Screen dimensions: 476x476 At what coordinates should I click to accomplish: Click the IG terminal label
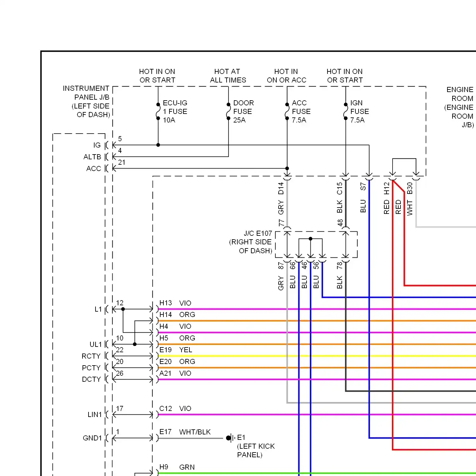coord(97,145)
